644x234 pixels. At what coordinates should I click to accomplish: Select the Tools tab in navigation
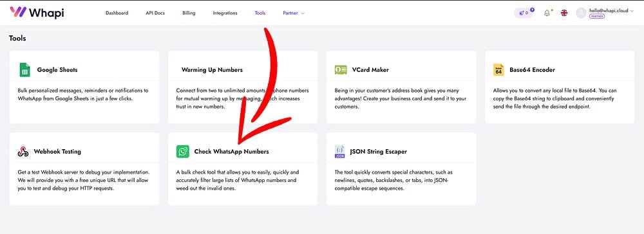260,13
